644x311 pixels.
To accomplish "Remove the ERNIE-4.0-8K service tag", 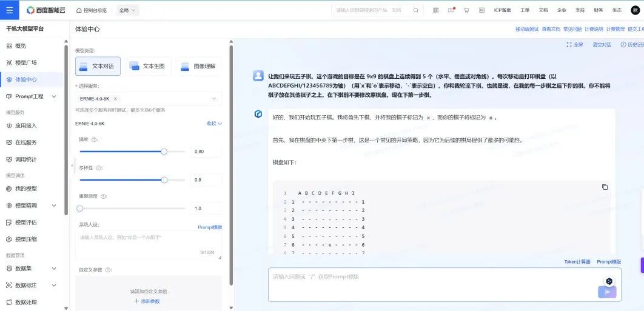I will click(115, 99).
